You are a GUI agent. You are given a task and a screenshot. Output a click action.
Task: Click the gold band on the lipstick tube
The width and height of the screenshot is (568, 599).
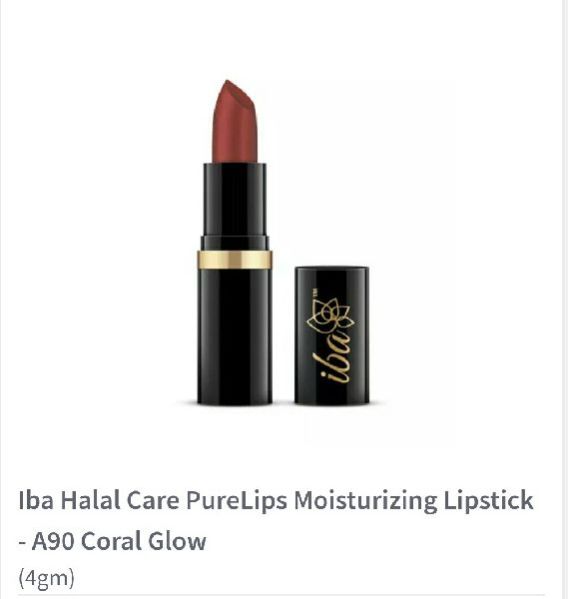pos(235,260)
